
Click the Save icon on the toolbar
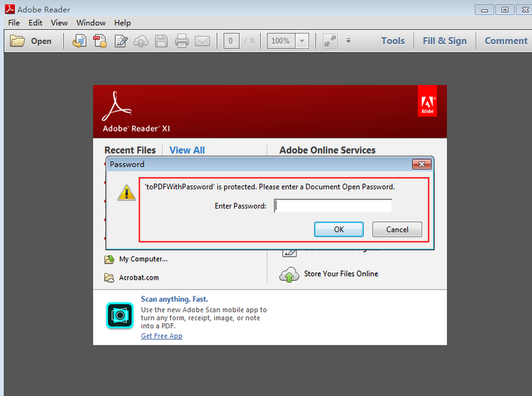pos(162,41)
